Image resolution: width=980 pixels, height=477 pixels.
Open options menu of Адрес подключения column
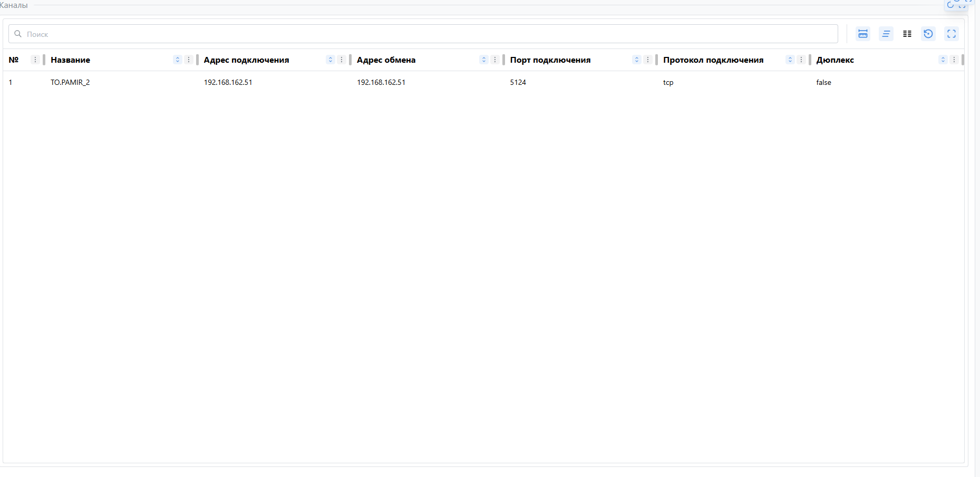[x=342, y=60]
